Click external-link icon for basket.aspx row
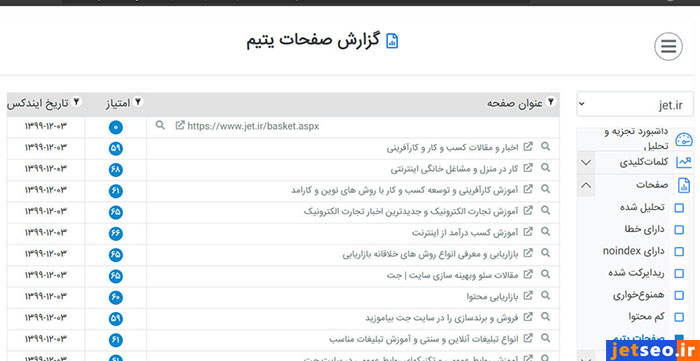The width and height of the screenshot is (700, 361). [x=180, y=125]
